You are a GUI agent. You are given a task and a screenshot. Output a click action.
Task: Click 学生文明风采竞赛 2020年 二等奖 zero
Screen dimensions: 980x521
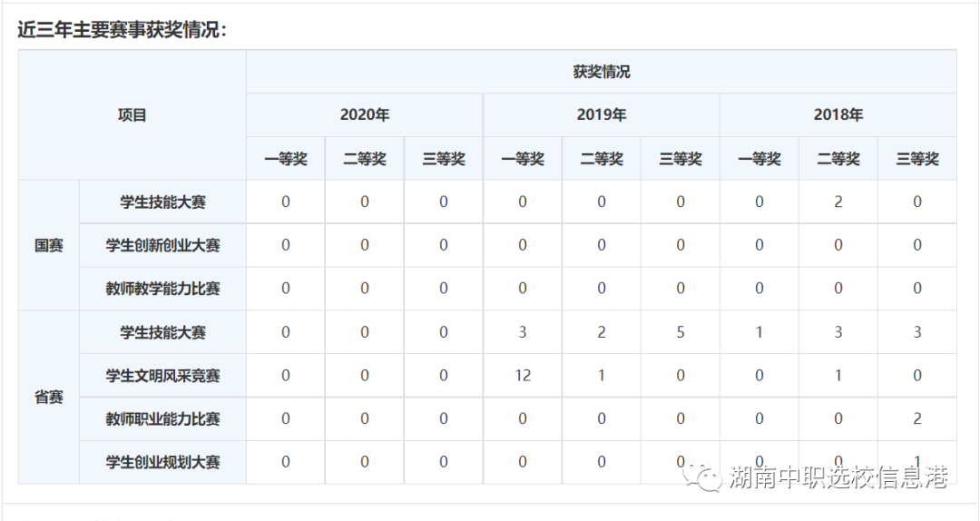365,375
